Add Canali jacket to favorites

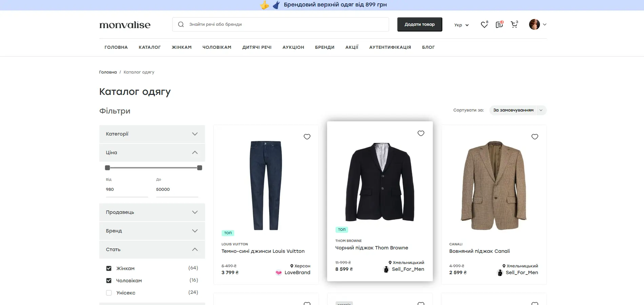click(535, 137)
